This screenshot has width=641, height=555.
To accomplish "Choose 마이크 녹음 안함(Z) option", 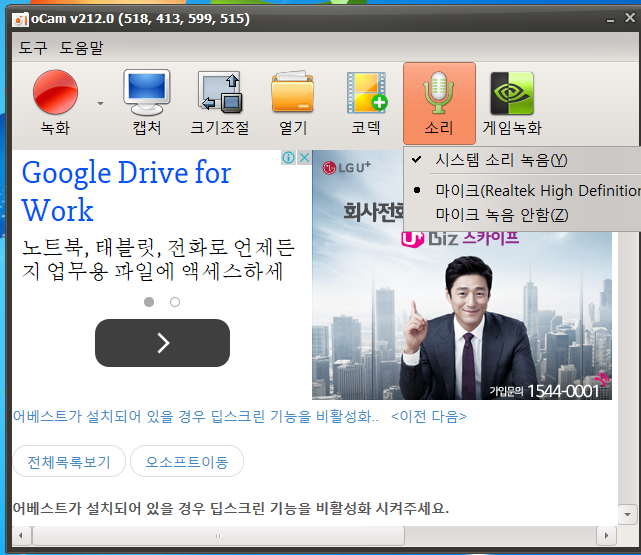I will pyautogui.click(x=522, y=215).
